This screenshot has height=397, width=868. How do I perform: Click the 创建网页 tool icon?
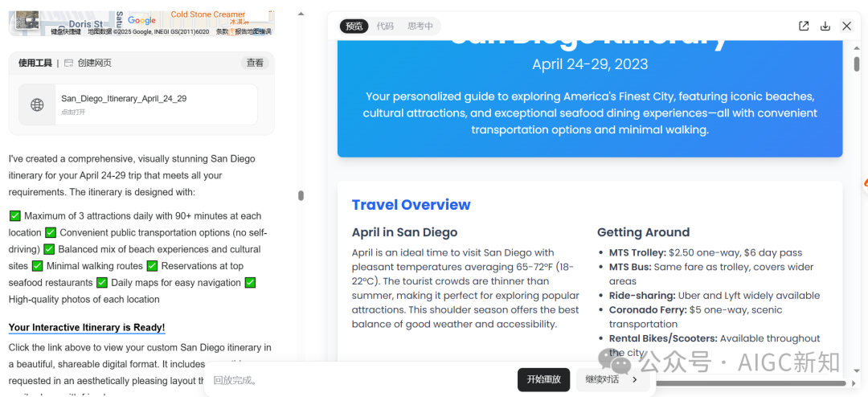coord(68,63)
